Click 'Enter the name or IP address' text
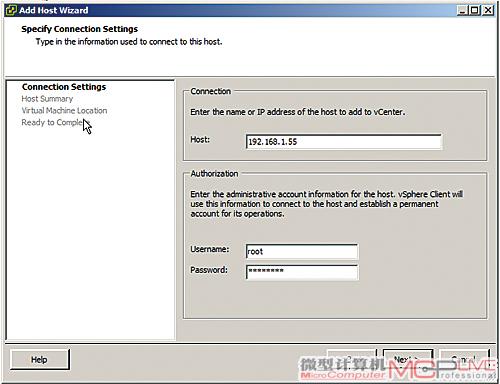 pyautogui.click(x=298, y=112)
